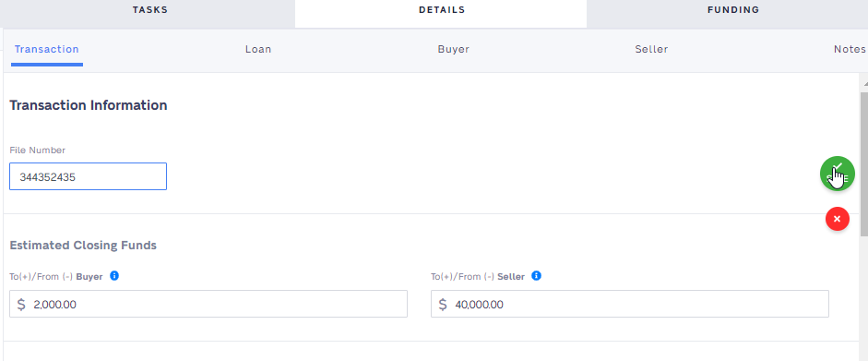Image resolution: width=868 pixels, height=361 pixels.
Task: Go to the Buyer sub-tab
Action: (454, 49)
